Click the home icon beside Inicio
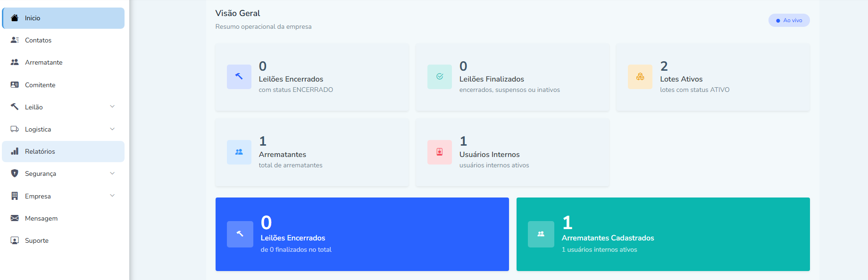The width and height of the screenshot is (868, 280). (15, 18)
